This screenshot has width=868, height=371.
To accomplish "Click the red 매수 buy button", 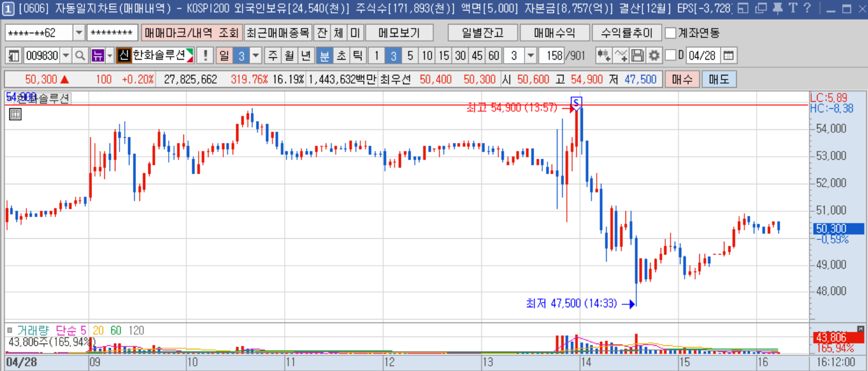I will [682, 79].
